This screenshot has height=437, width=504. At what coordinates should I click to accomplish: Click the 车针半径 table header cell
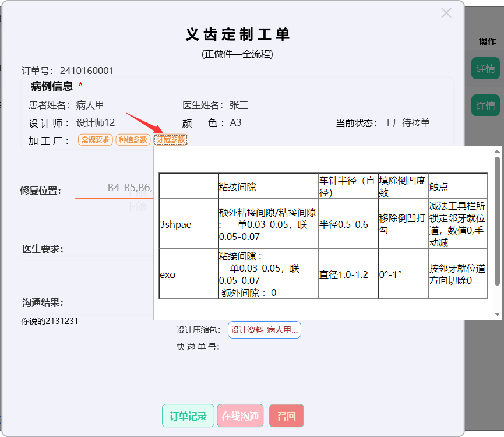[347, 186]
